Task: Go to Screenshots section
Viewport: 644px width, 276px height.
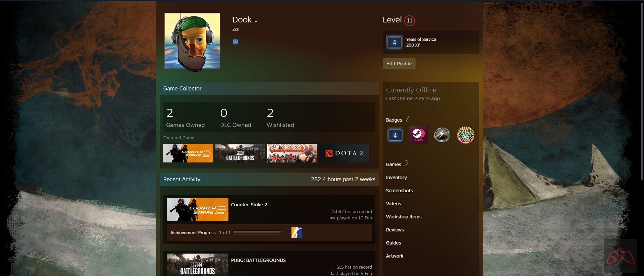Action: [x=399, y=191]
